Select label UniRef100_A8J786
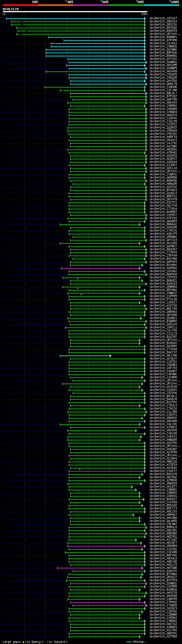The height and width of the screenshot is (644, 182). [163, 356]
